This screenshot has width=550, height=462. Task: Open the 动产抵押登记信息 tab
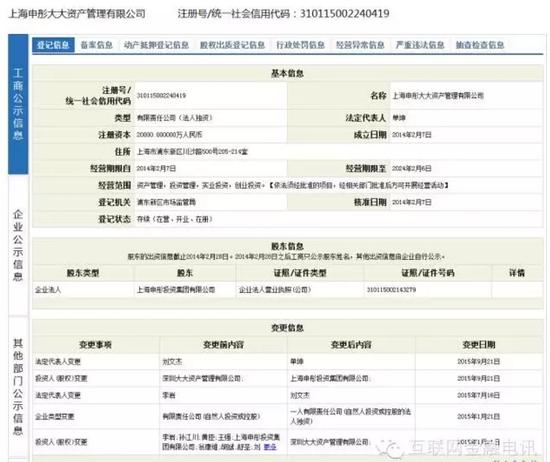(156, 45)
